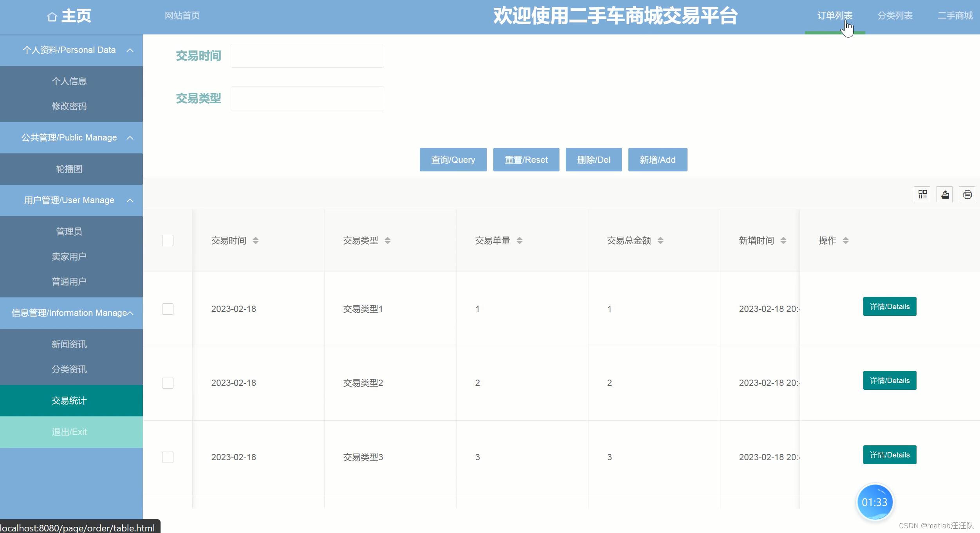
Task: Toggle the select-all header checkbox
Action: pyautogui.click(x=168, y=241)
